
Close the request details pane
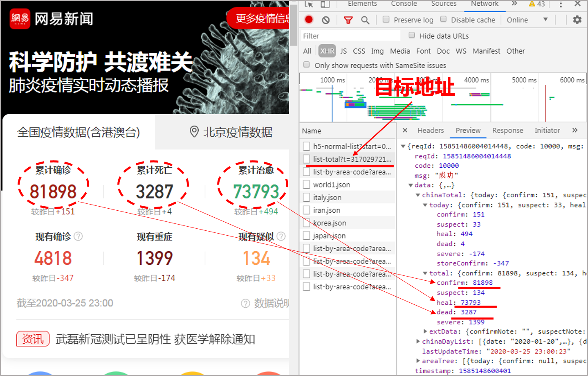[x=405, y=130]
